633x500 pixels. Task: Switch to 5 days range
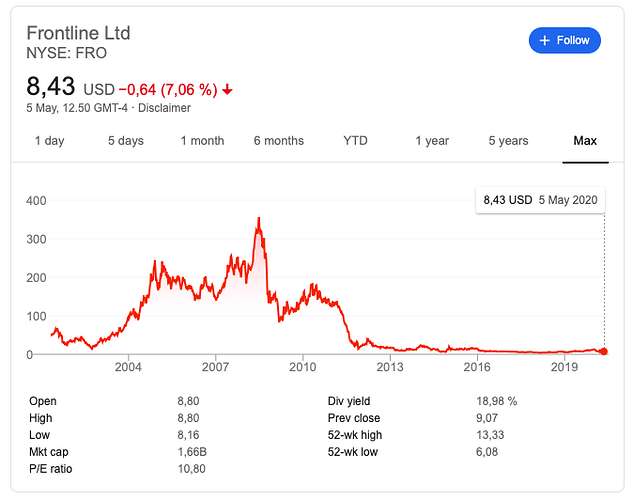(125, 141)
